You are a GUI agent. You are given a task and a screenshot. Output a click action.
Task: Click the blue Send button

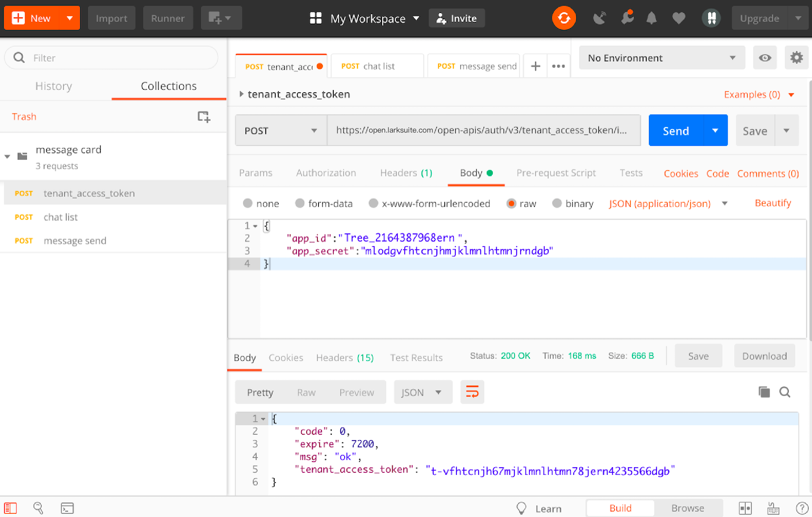coord(676,131)
